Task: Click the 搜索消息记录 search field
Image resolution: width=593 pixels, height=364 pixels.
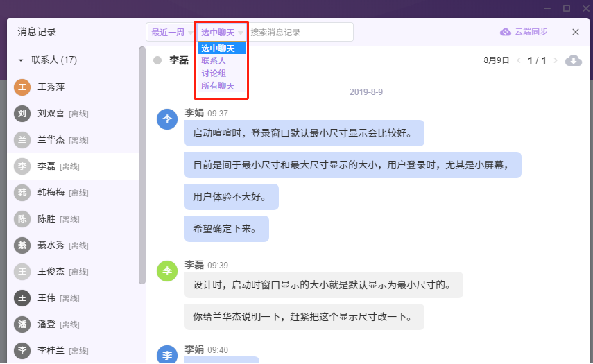Action: [300, 32]
